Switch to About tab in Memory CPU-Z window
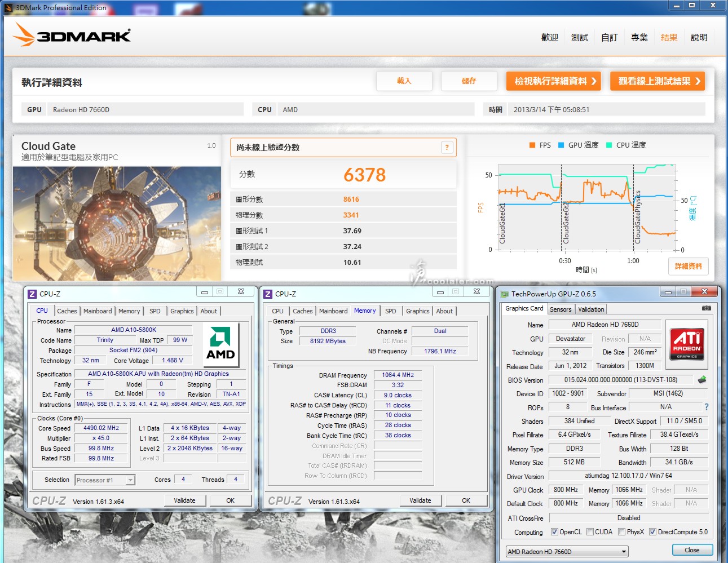728x563 pixels. click(x=444, y=311)
